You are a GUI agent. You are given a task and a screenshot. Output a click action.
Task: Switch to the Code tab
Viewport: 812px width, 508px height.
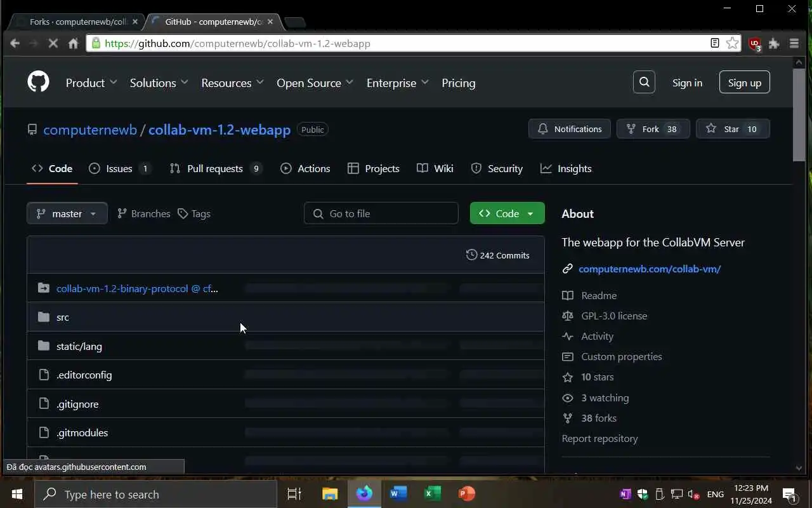click(x=52, y=168)
